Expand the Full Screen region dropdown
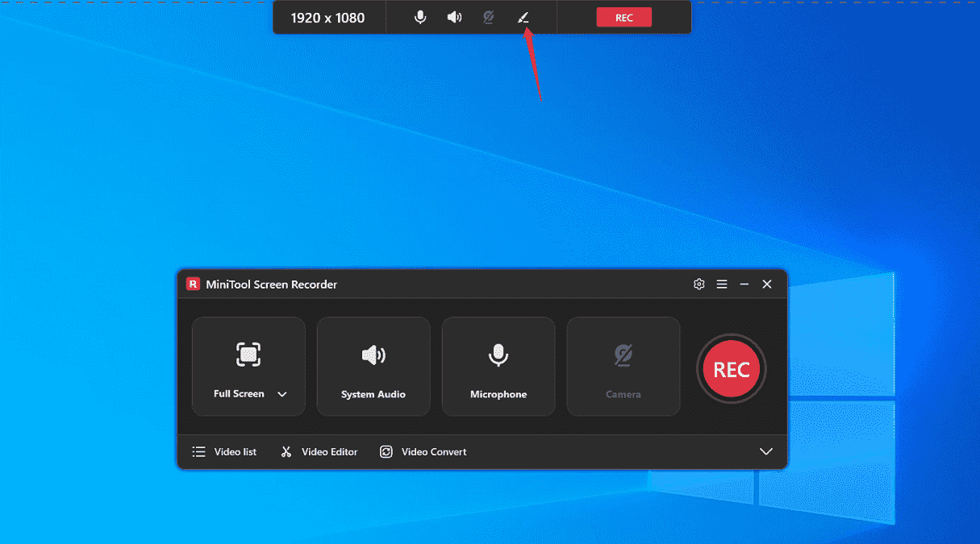Image resolution: width=980 pixels, height=544 pixels. (282, 394)
